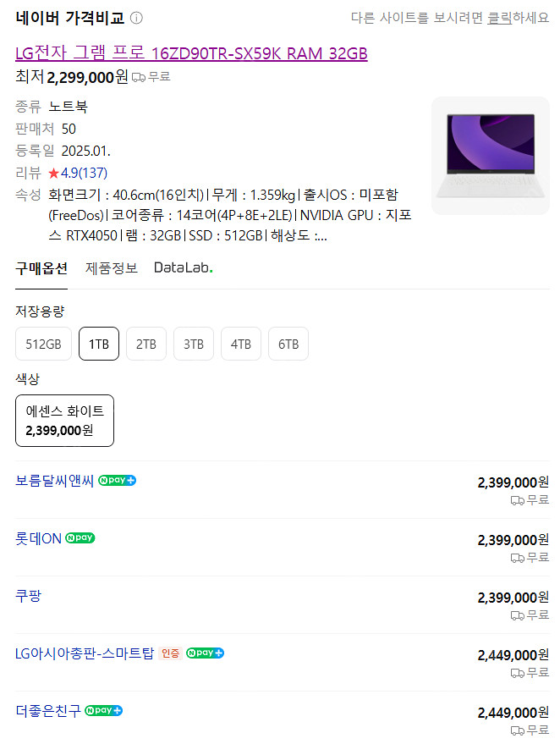Open the 롯데ON seller link

[38, 538]
